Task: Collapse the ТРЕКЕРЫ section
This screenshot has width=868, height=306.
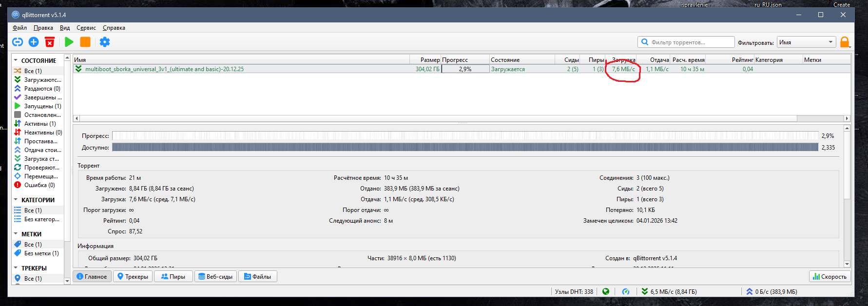Action: coord(16,268)
